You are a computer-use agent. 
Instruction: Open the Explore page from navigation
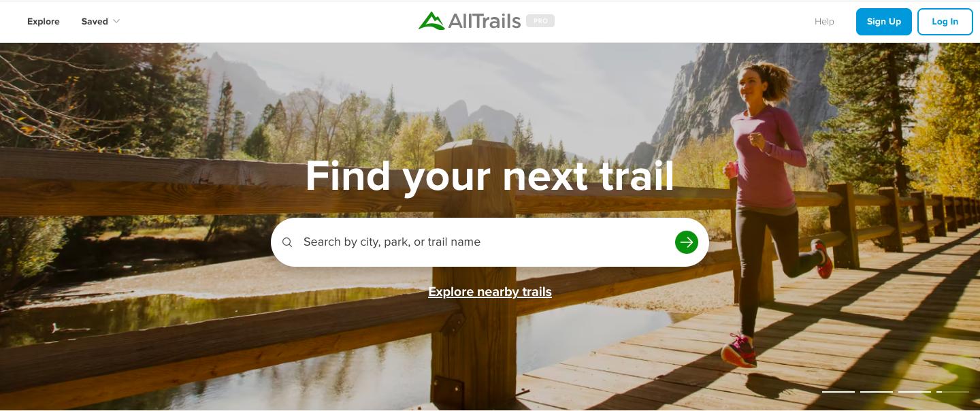(44, 21)
